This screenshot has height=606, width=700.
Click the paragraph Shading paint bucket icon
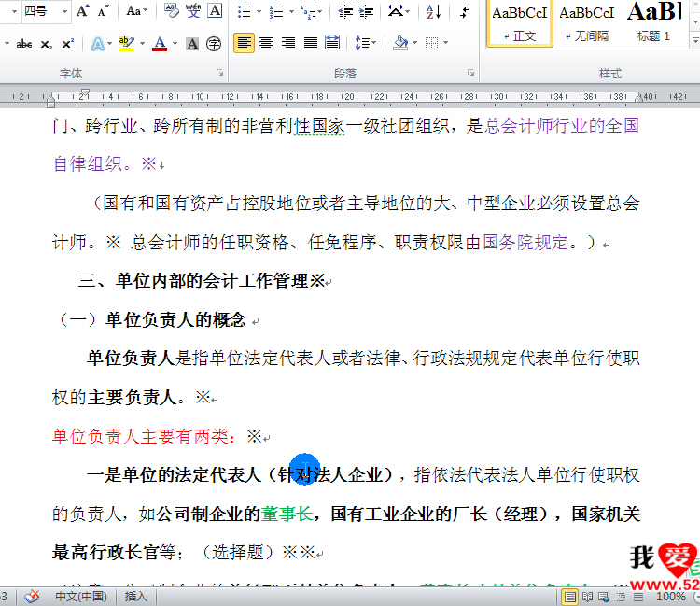[400, 43]
